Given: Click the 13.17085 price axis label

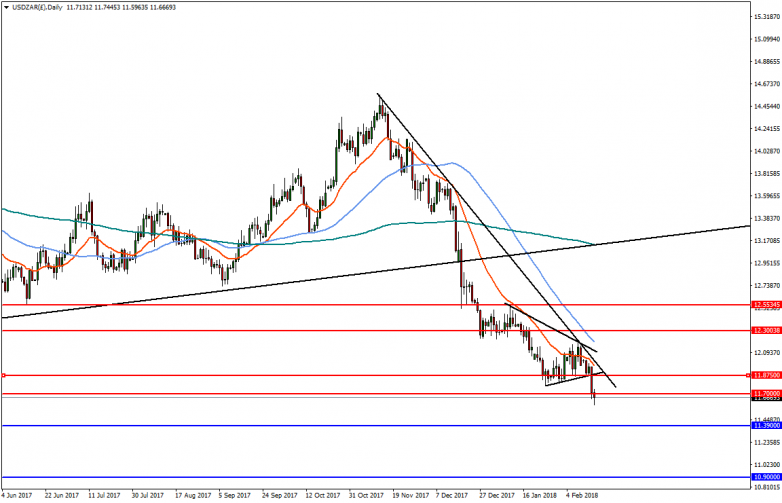Looking at the screenshot, I should tap(767, 240).
